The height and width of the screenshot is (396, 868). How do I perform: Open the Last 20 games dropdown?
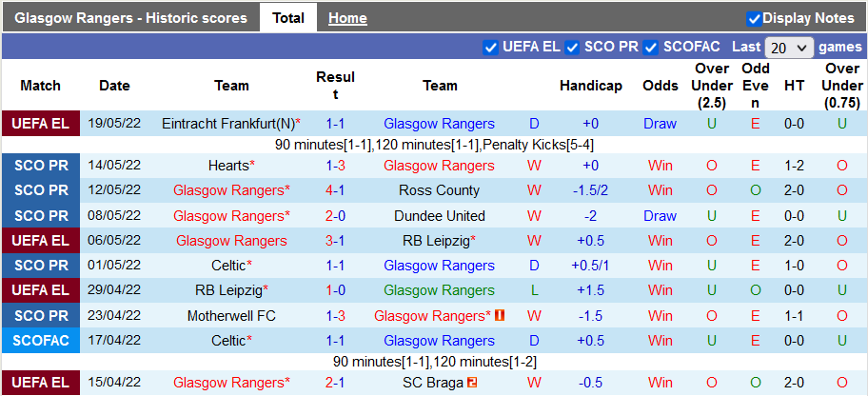tap(789, 48)
